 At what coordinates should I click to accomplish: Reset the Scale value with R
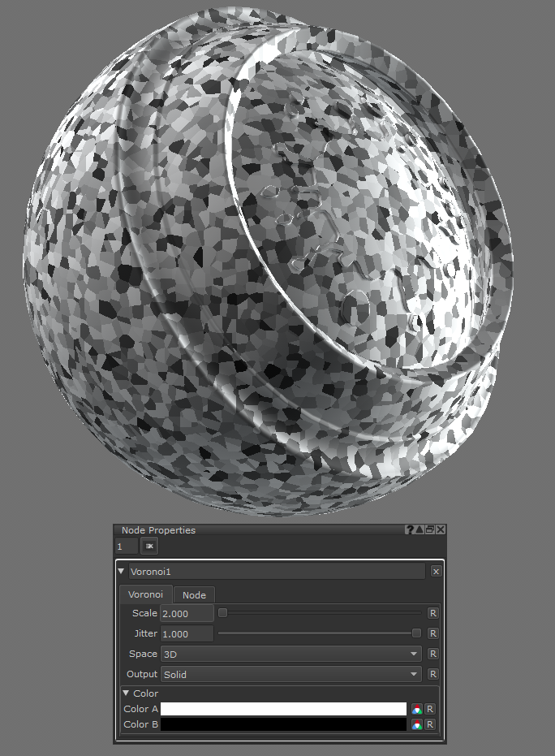tap(433, 613)
